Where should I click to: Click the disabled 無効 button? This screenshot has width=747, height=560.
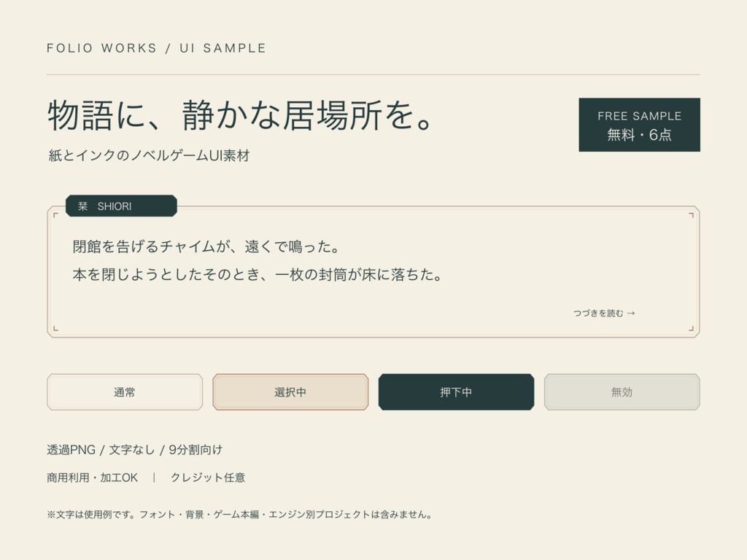(622, 392)
